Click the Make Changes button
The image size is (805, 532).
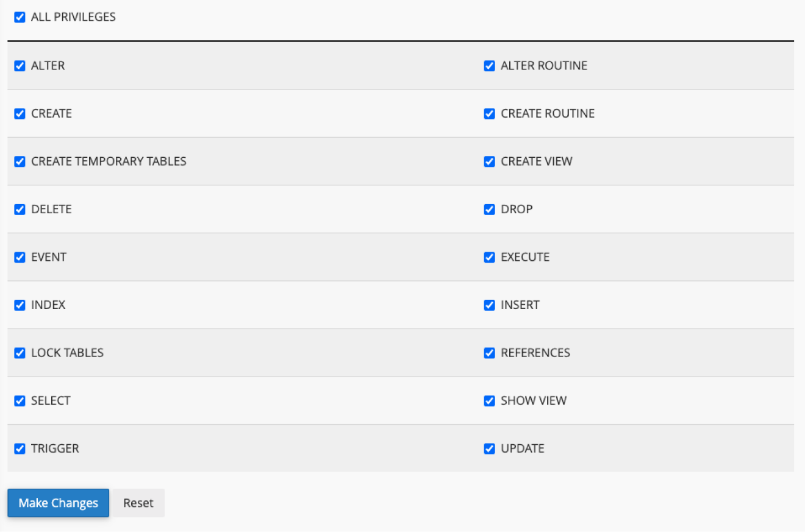[59, 503]
